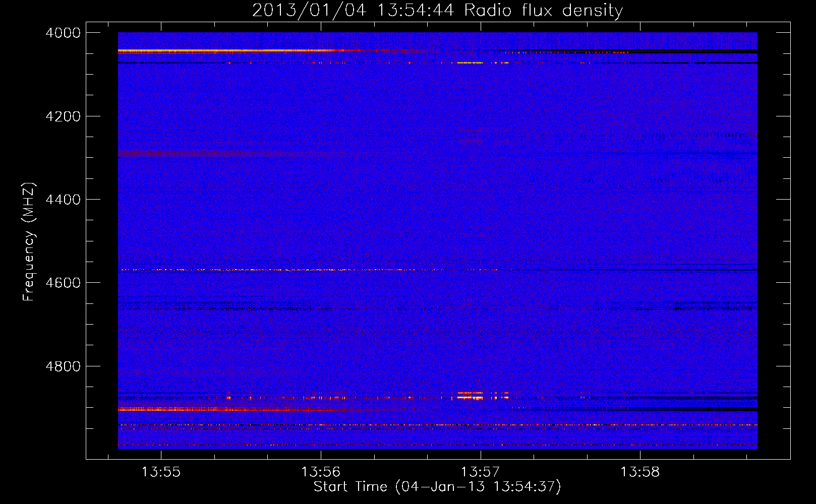
Task: Click the 13:56 time axis label
Action: click(321, 472)
